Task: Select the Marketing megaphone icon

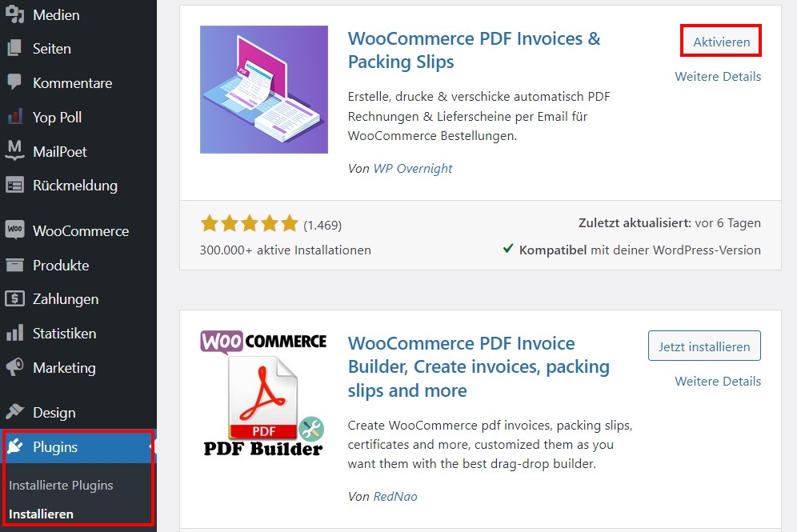Action: pos(14,367)
